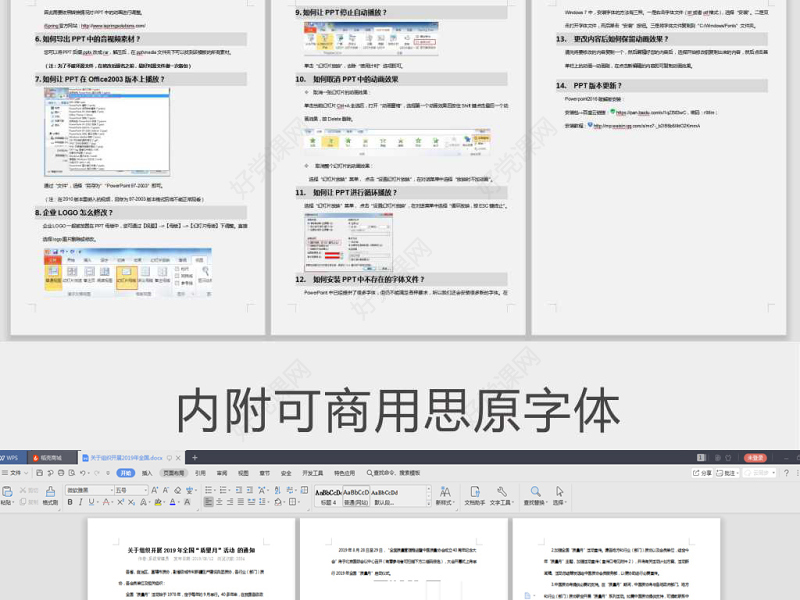This screenshot has height=600, width=800.
Task: Switch to the 插入 ribbon tab
Action: click(x=144, y=472)
